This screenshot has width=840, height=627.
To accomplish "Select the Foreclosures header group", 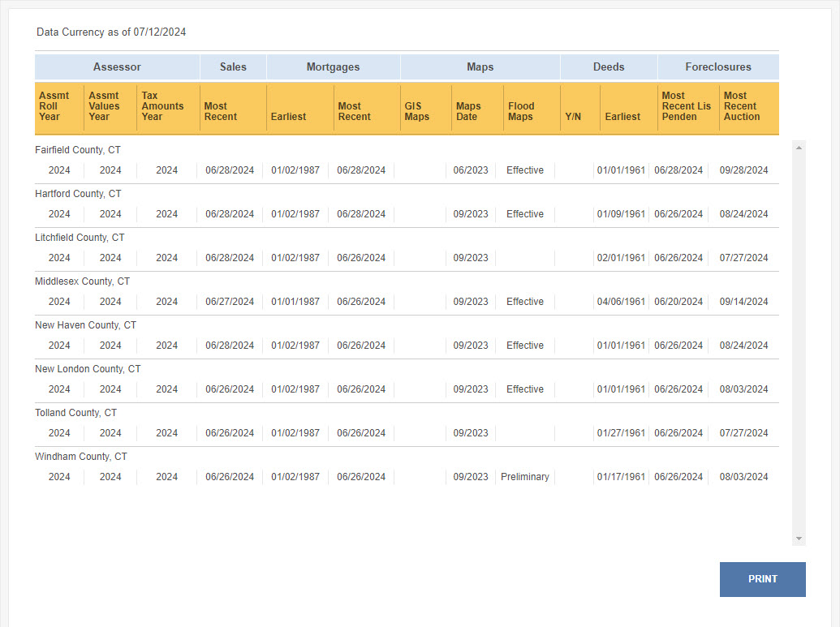I will pyautogui.click(x=718, y=67).
